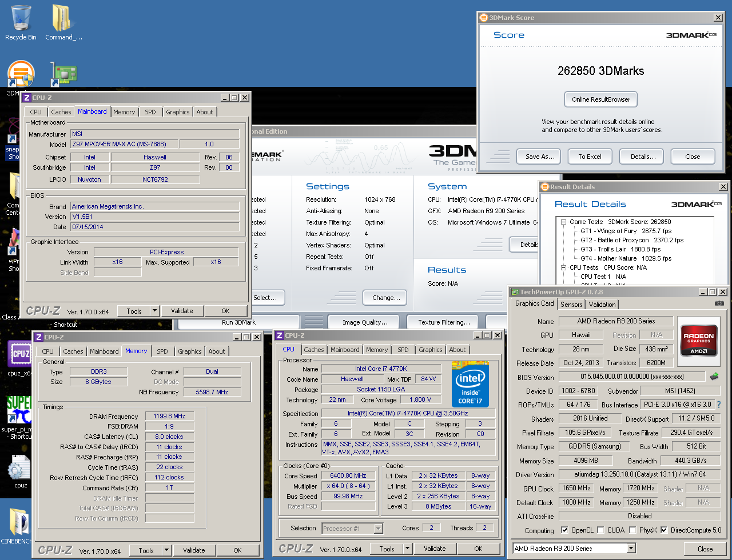Viewport: 732px width, 560px height.
Task: Open Tools dropdown arrow in Mainboard CPU-Z window
Action: click(x=154, y=311)
